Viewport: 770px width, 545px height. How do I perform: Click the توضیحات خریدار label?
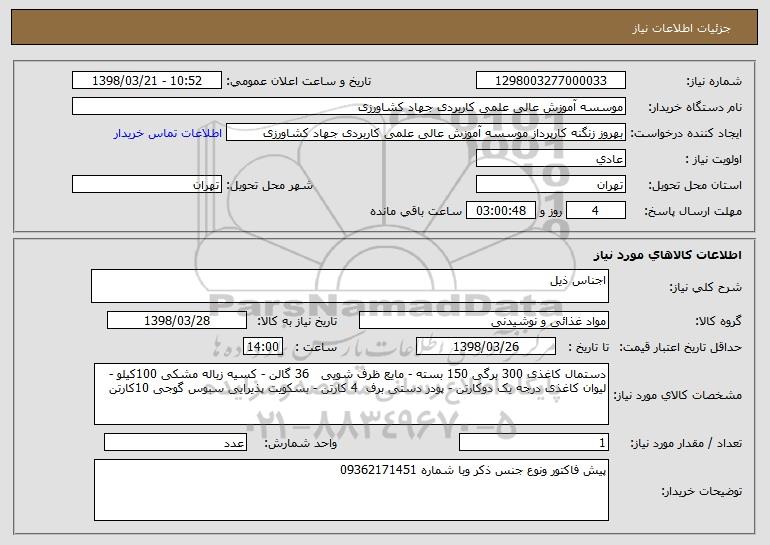click(701, 491)
